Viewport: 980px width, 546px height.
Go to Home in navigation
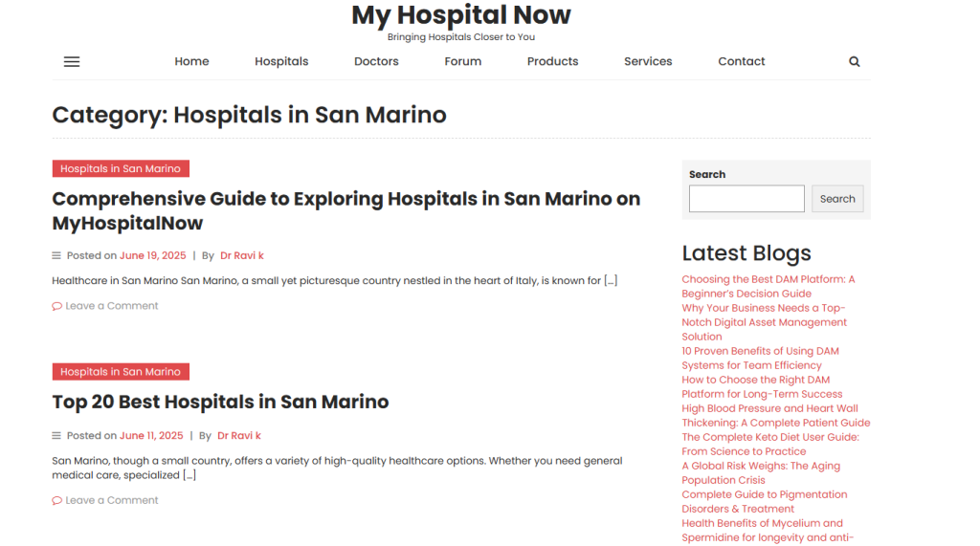(191, 61)
